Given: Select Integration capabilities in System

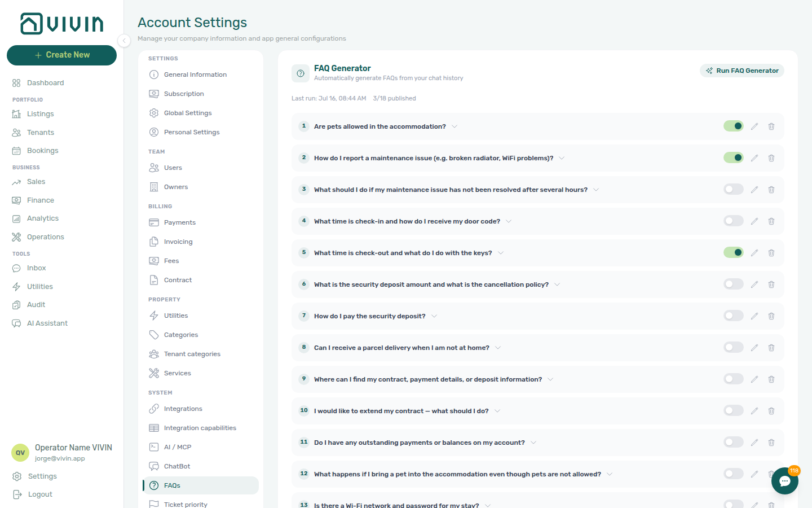Looking at the screenshot, I should 201,428.
